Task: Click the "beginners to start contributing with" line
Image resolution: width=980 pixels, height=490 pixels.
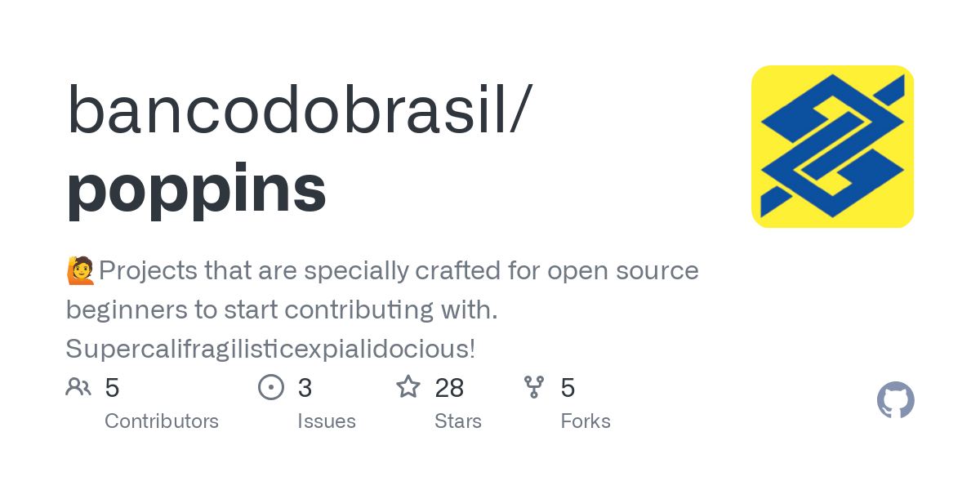Action: (282, 310)
